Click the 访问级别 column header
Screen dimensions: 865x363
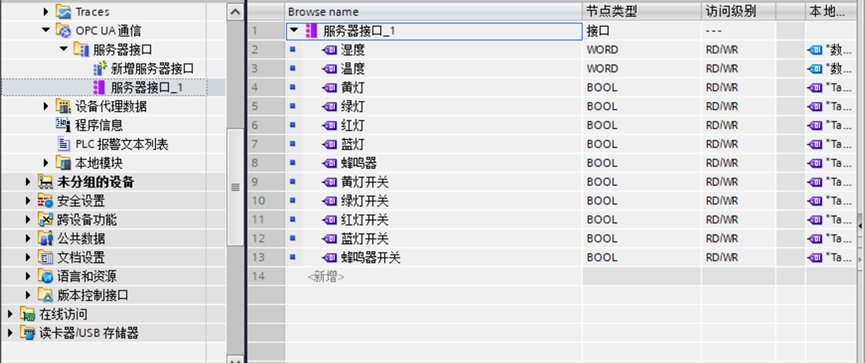point(739,12)
